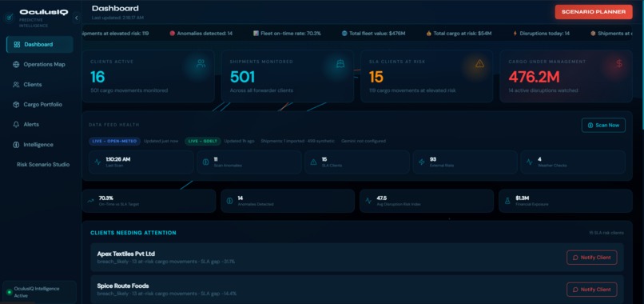The height and width of the screenshot is (304, 644).
Task: Click the Avg Disruption Risk Index icon
Action: coord(368,201)
